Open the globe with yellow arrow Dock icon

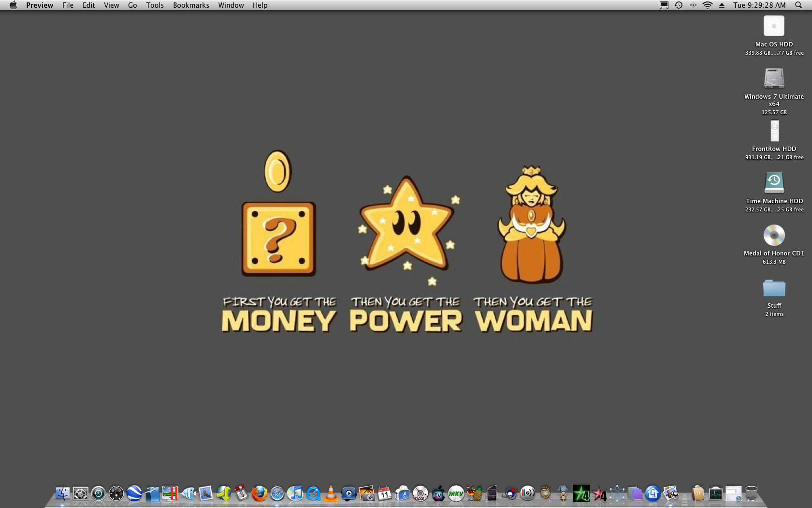pyautogui.click(x=223, y=493)
